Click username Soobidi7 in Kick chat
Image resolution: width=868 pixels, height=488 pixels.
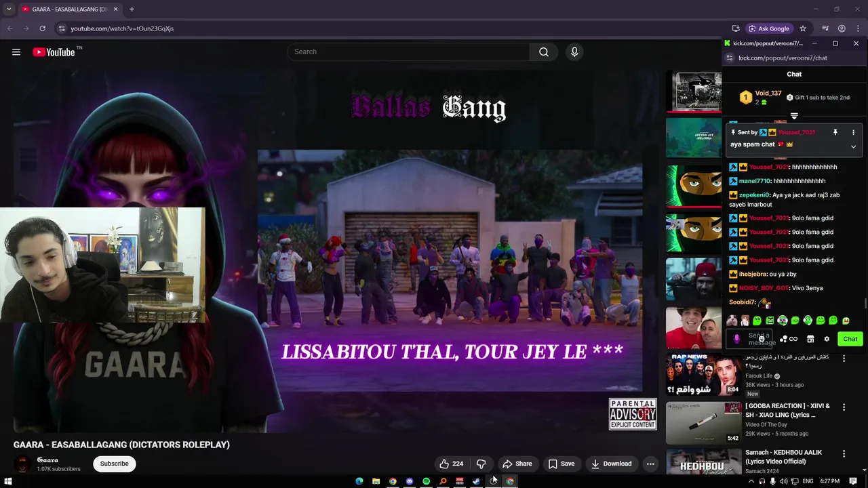coord(742,302)
